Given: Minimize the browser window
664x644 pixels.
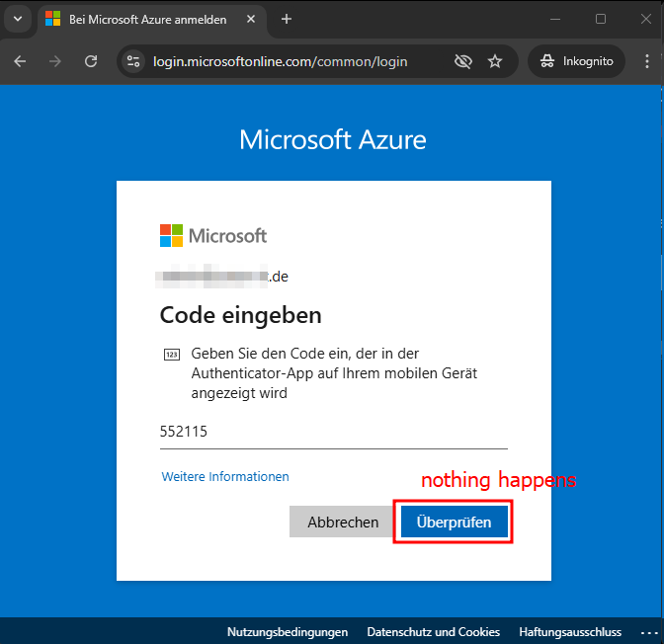Looking at the screenshot, I should (x=555, y=19).
